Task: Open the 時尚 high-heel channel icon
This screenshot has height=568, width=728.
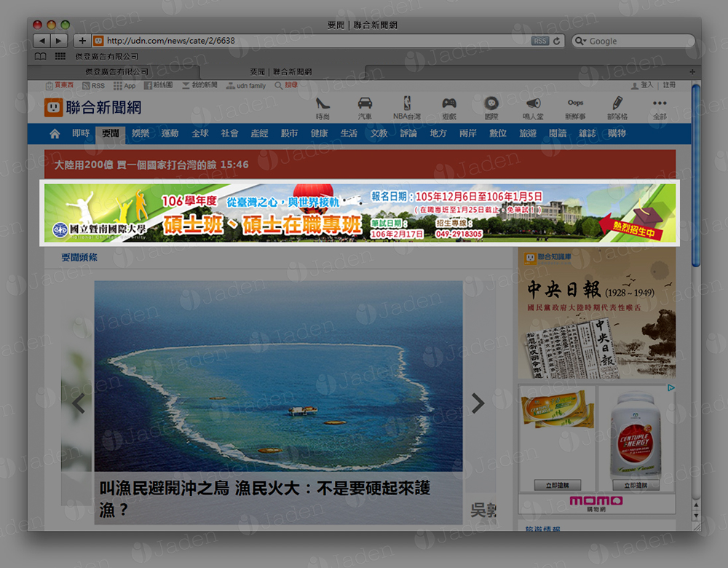Action: point(323,109)
